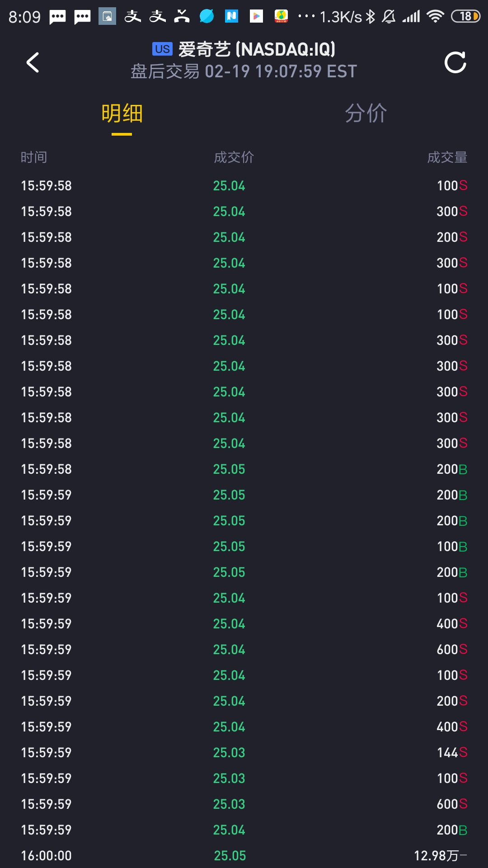Tap the 时间 column header
Viewport: 488px width, 868px height.
pyautogui.click(x=34, y=157)
